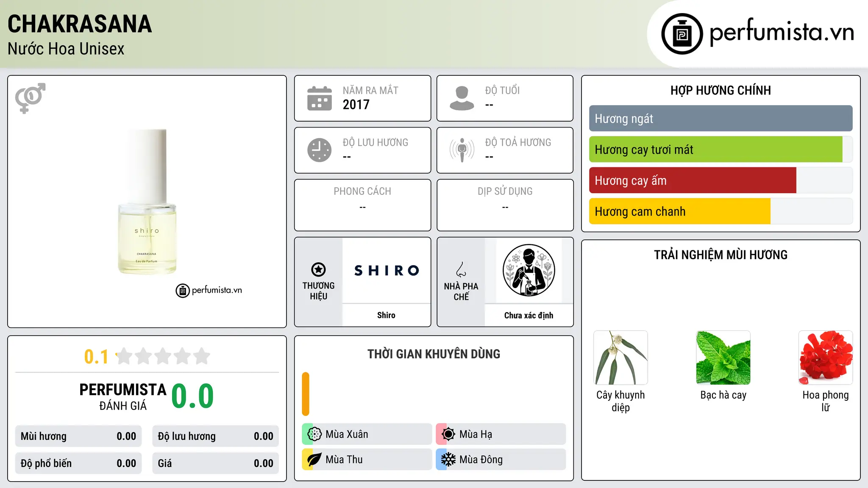The width and height of the screenshot is (868, 488).
Task: Click the five-star rating row
Action: tap(163, 356)
